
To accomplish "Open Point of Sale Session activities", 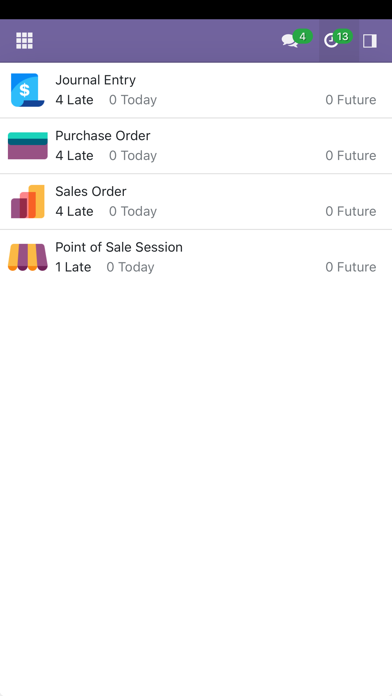I will 196,257.
